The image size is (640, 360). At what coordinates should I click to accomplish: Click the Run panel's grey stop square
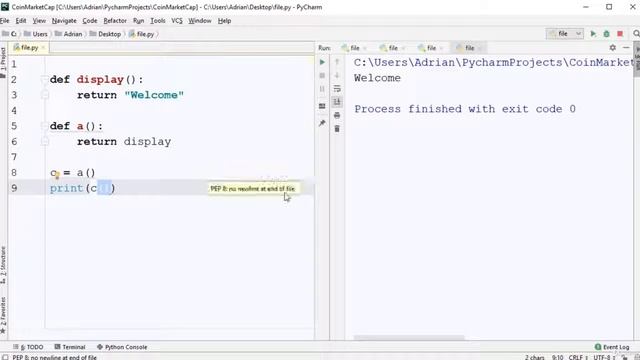pos(322,76)
